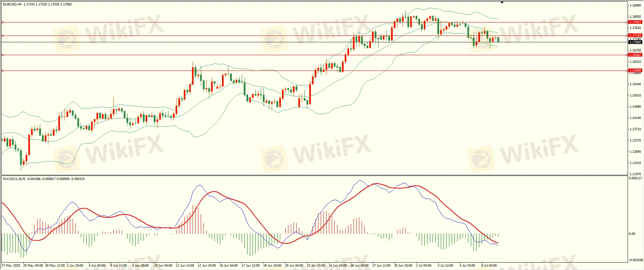
Task: Click the 27 May 2025 date label
Action: 11,266
